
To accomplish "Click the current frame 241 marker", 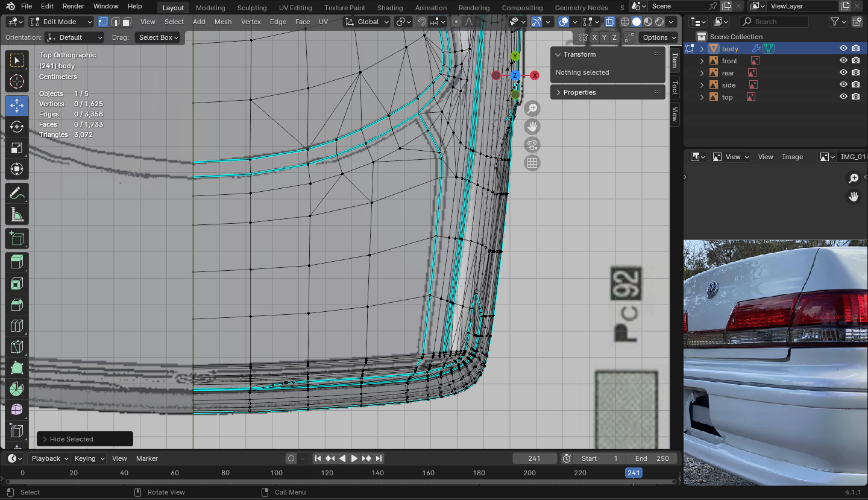I will tap(634, 473).
